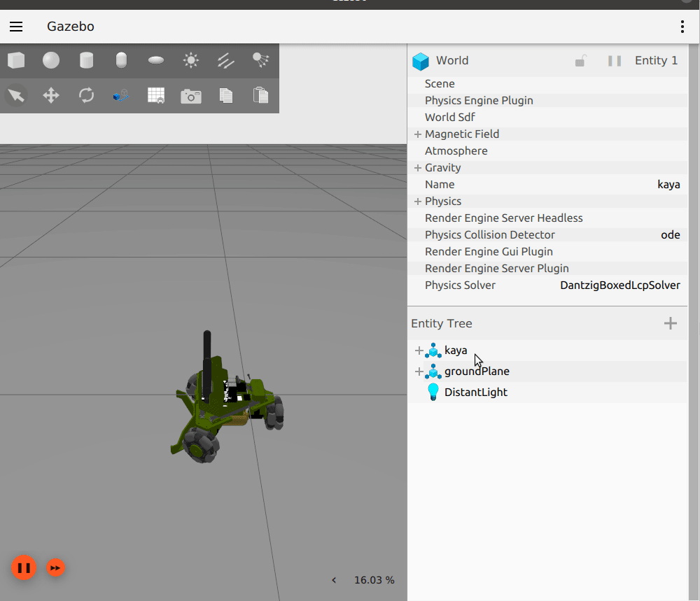Viewport: 700px width, 601px height.
Task: Expand the Magnetic Field property
Action: point(418,134)
